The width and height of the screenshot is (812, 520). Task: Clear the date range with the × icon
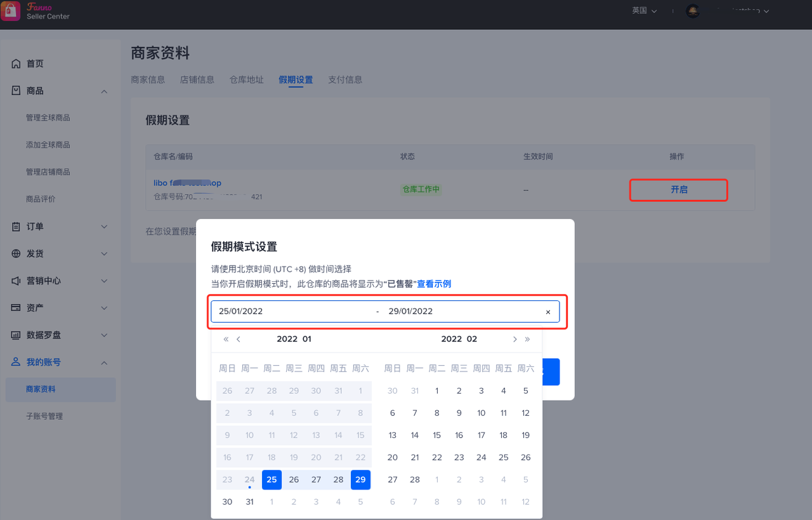pyautogui.click(x=548, y=312)
